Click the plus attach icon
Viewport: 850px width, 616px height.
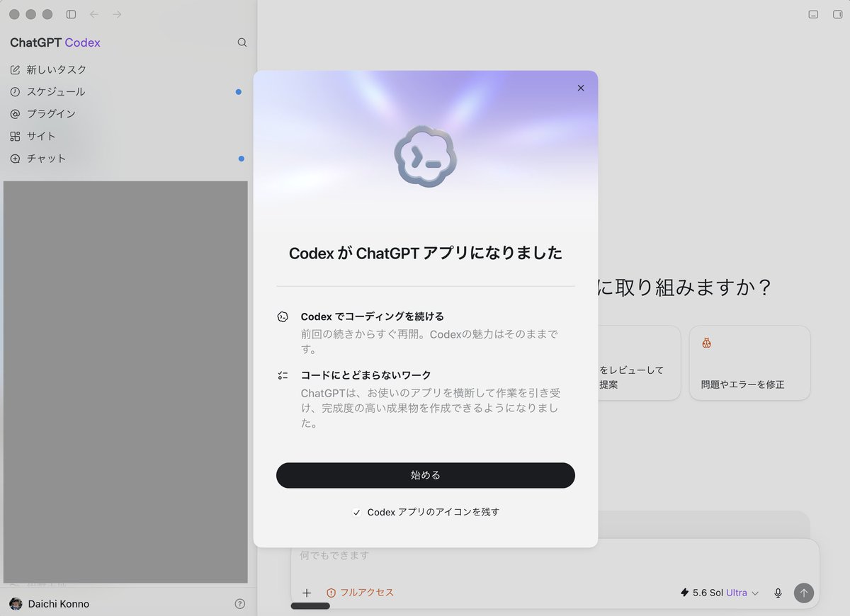tap(307, 593)
